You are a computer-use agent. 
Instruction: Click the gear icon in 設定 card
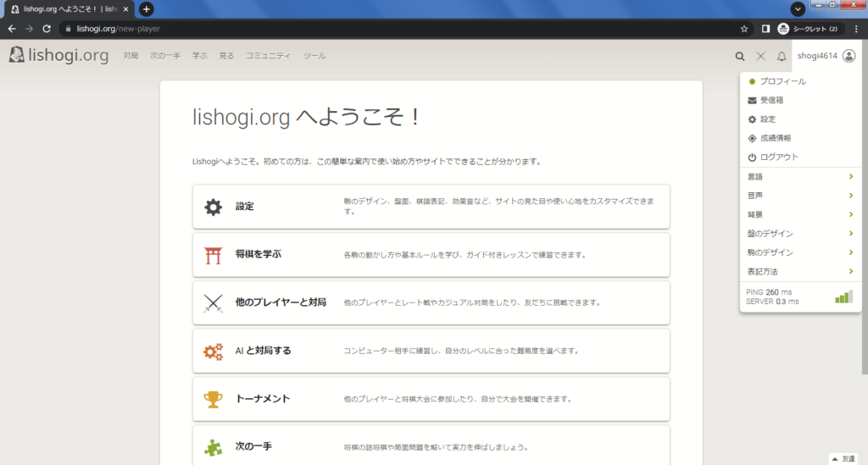[213, 207]
